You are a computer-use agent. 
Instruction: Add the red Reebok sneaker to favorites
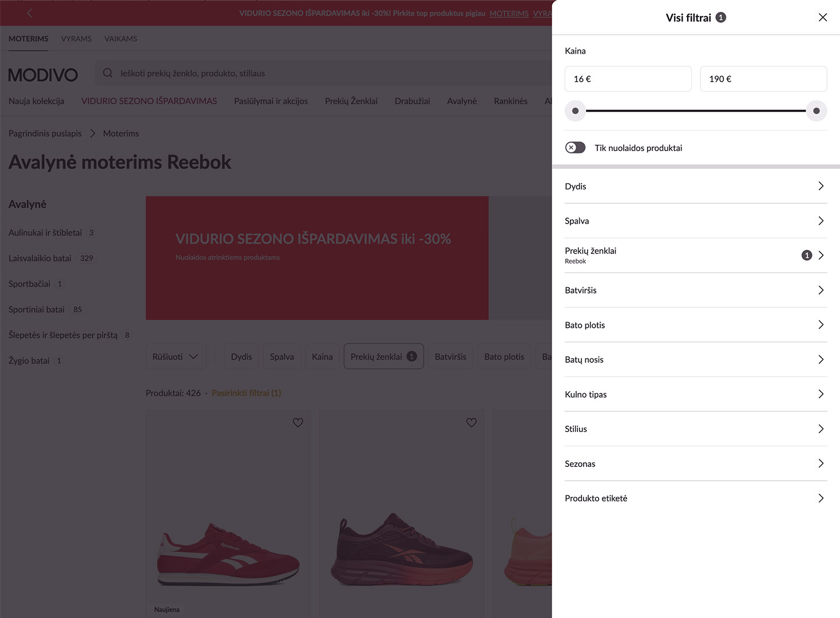tap(298, 422)
